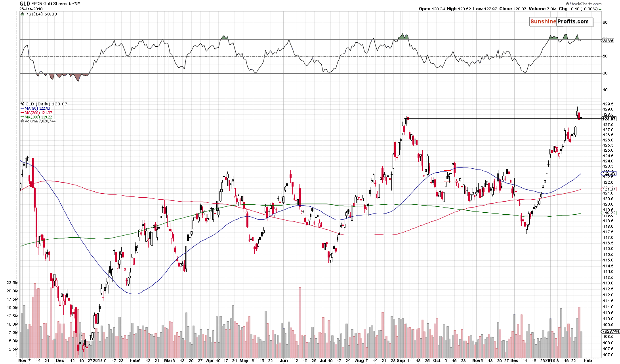
Task: Click the MA(200) 121.37 legend text
Action: [38, 113]
